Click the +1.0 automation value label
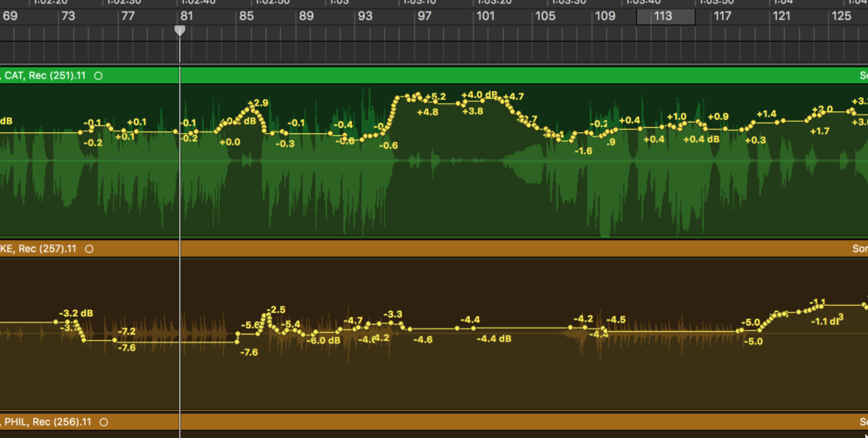The height and width of the screenshot is (438, 868). [x=676, y=117]
